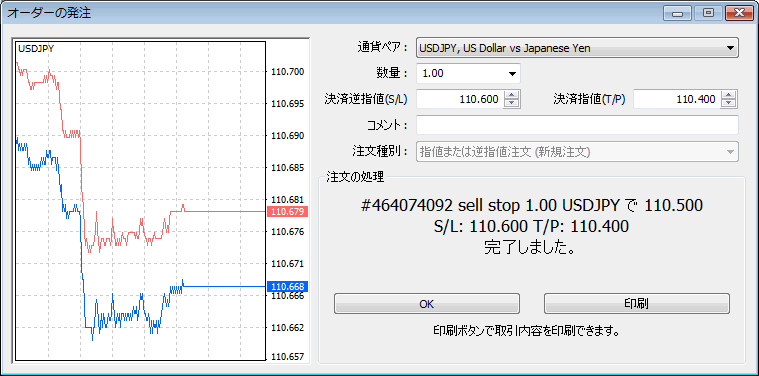Increase the S/L value with up arrow
The image size is (759, 376).
[512, 95]
